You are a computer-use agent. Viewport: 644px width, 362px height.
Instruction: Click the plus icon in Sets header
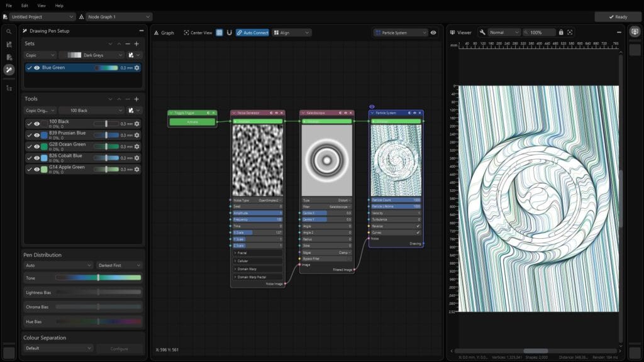[x=136, y=43]
